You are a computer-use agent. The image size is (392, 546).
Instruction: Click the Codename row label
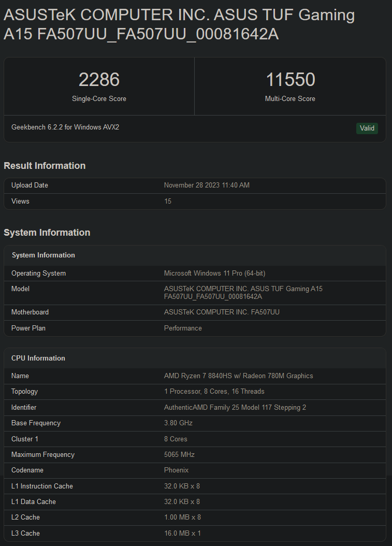pyautogui.click(x=27, y=470)
